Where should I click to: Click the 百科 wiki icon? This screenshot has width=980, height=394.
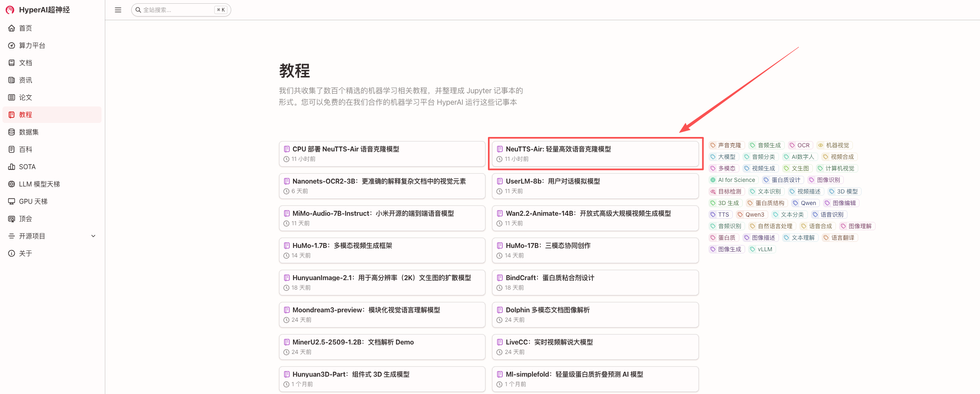[x=12, y=149]
